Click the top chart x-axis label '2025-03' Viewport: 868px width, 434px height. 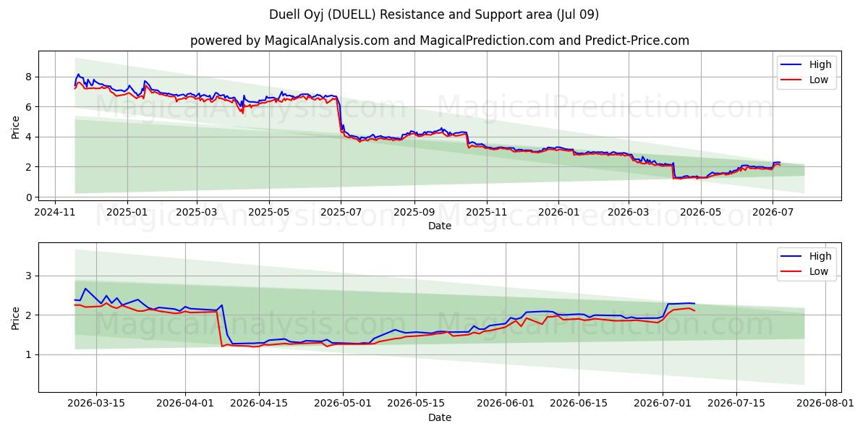pos(197,213)
